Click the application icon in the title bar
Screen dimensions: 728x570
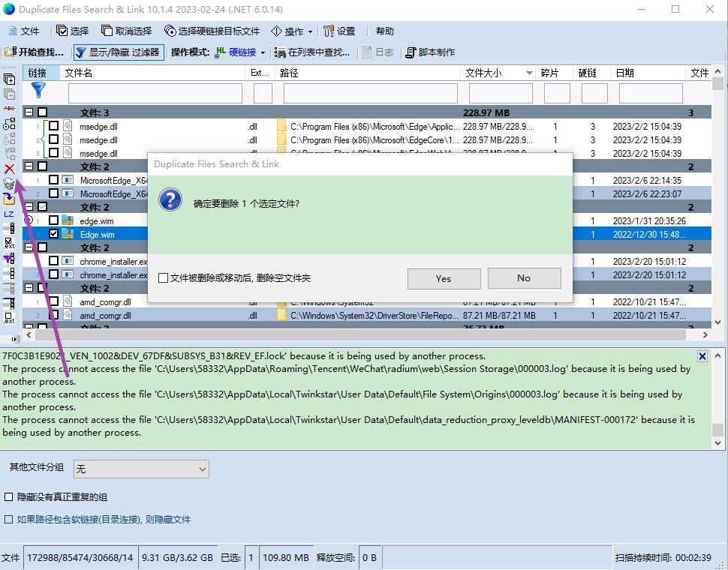(x=9, y=9)
